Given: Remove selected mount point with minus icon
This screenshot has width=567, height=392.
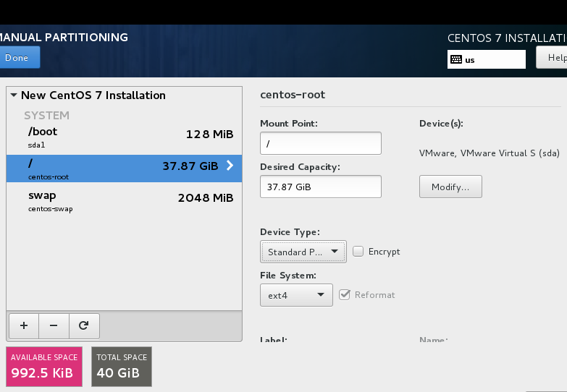Looking at the screenshot, I should point(54,326).
